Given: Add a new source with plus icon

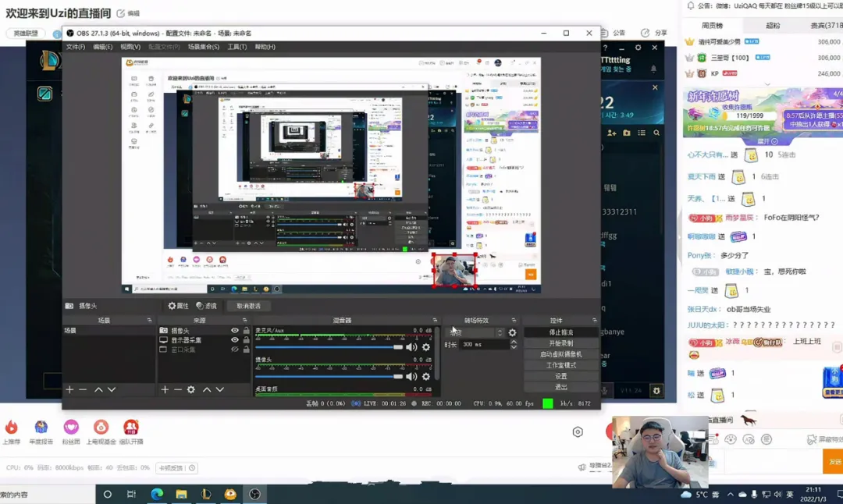Looking at the screenshot, I should click(x=165, y=389).
